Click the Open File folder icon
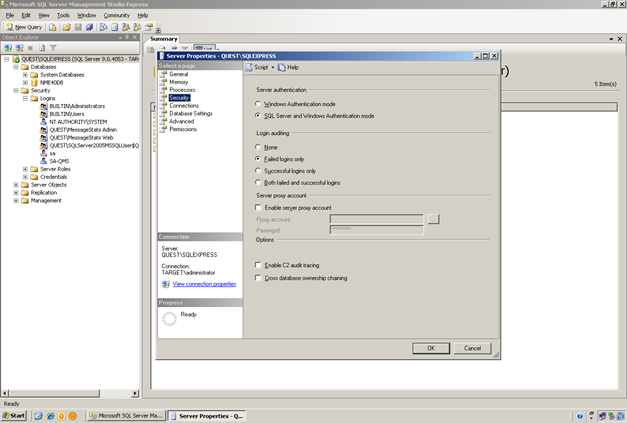 tap(67, 27)
